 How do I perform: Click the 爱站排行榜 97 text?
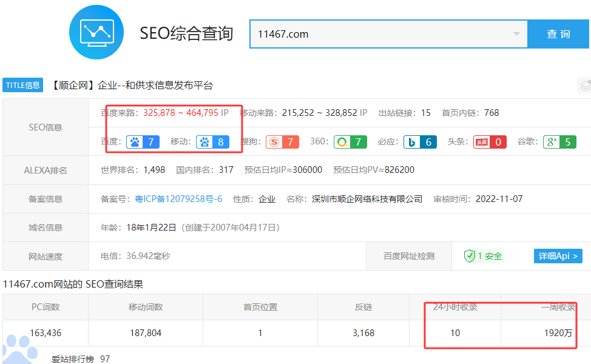(81, 359)
